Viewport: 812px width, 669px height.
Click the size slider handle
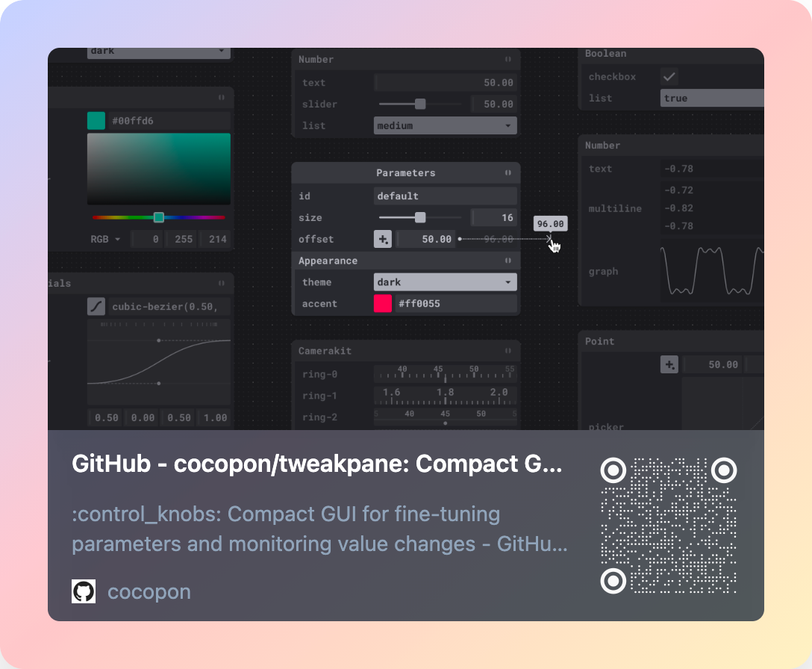pyautogui.click(x=420, y=217)
